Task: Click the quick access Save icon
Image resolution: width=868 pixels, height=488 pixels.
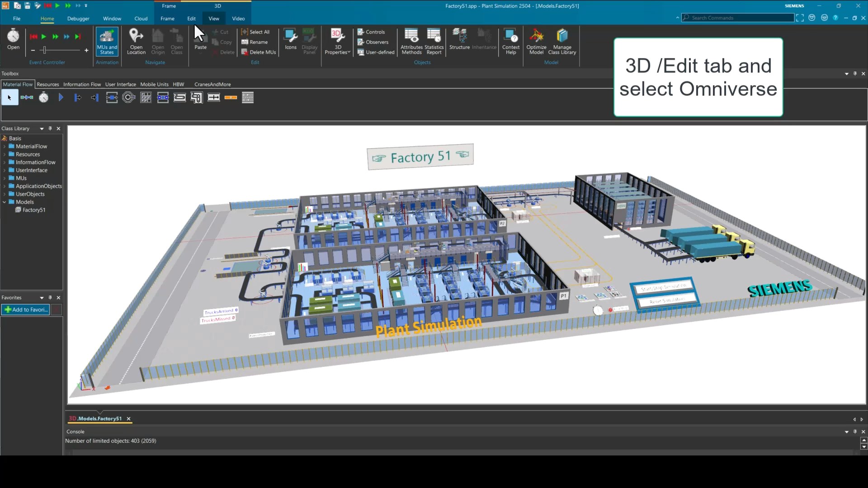Action: [27, 6]
